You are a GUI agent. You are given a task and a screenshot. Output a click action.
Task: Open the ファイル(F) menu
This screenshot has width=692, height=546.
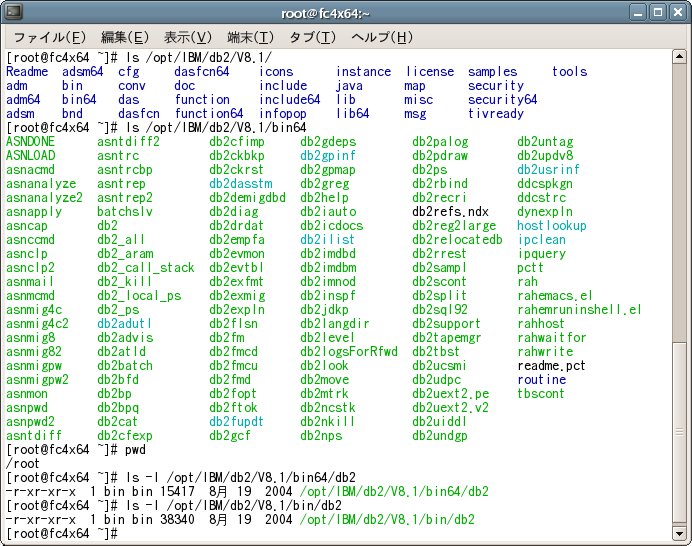49,38
